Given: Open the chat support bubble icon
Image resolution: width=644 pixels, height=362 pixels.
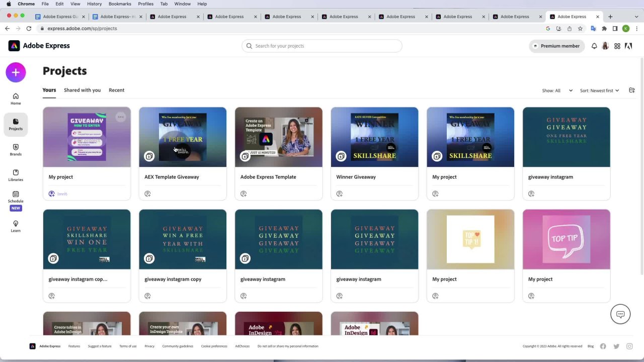Looking at the screenshot, I should point(620,314).
